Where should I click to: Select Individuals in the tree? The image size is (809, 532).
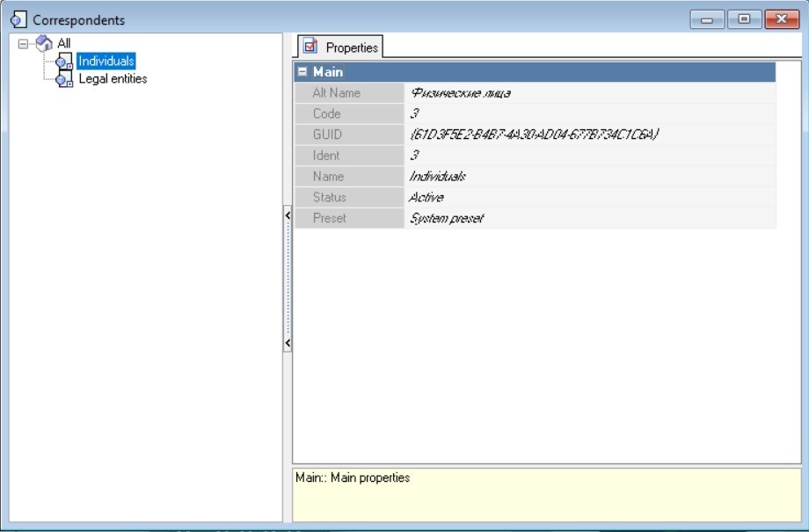106,61
